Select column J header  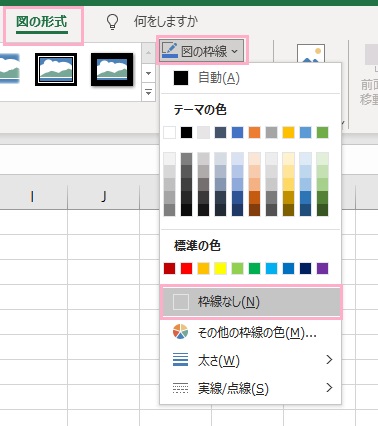pos(103,197)
